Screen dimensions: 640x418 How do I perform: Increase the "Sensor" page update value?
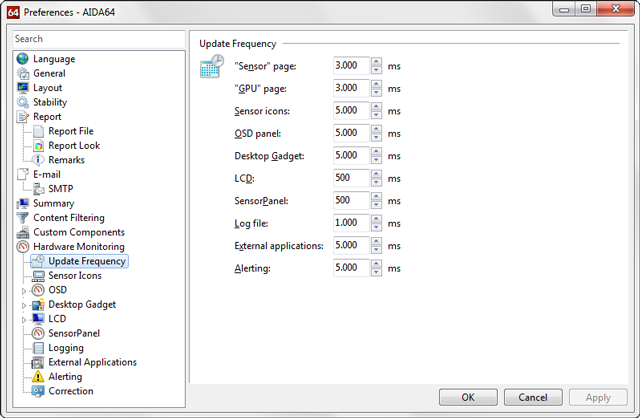click(376, 61)
